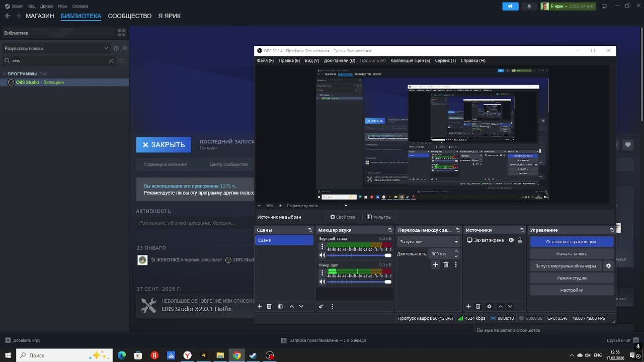Zoom in the OBS preview with the plus icon
Image resolution: width=644 pixels, height=362 pixels.
click(280, 206)
